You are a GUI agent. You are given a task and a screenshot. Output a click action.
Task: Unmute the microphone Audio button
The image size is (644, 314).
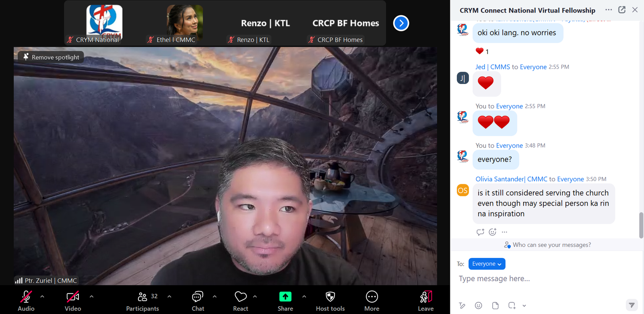coord(26,297)
